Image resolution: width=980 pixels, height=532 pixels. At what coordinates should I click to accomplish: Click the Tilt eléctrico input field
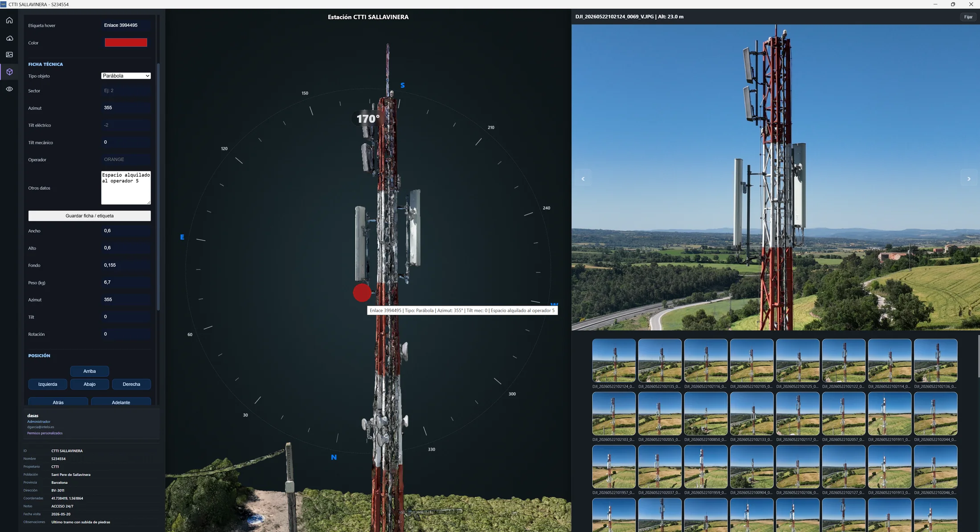[x=126, y=125]
